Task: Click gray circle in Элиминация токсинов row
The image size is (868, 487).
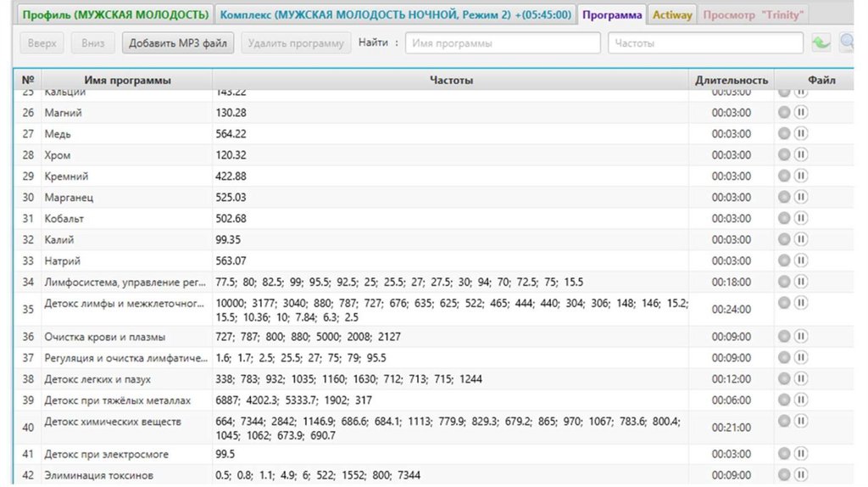Action: [x=784, y=475]
